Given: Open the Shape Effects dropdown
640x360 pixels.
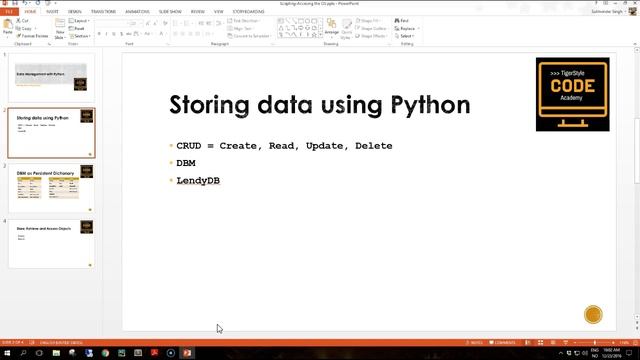Looking at the screenshot, I should click(371, 36).
